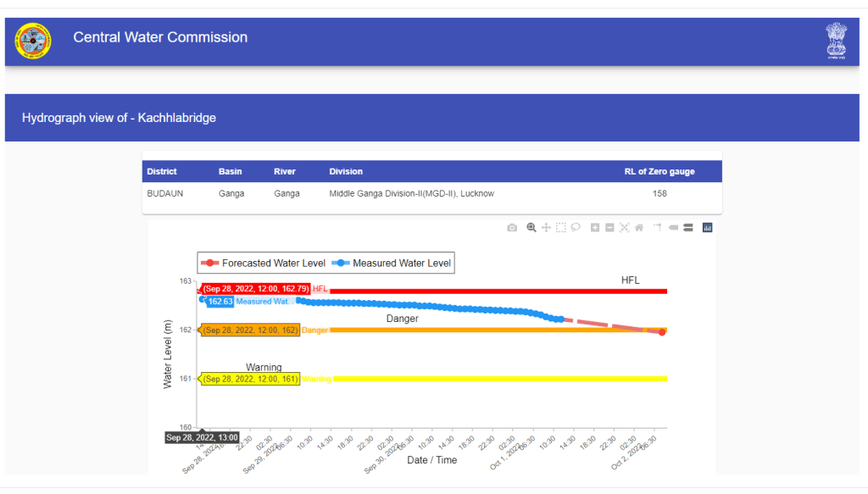Toggle Measured Water Level legend entry
This screenshot has width=868, height=494.
click(x=392, y=264)
